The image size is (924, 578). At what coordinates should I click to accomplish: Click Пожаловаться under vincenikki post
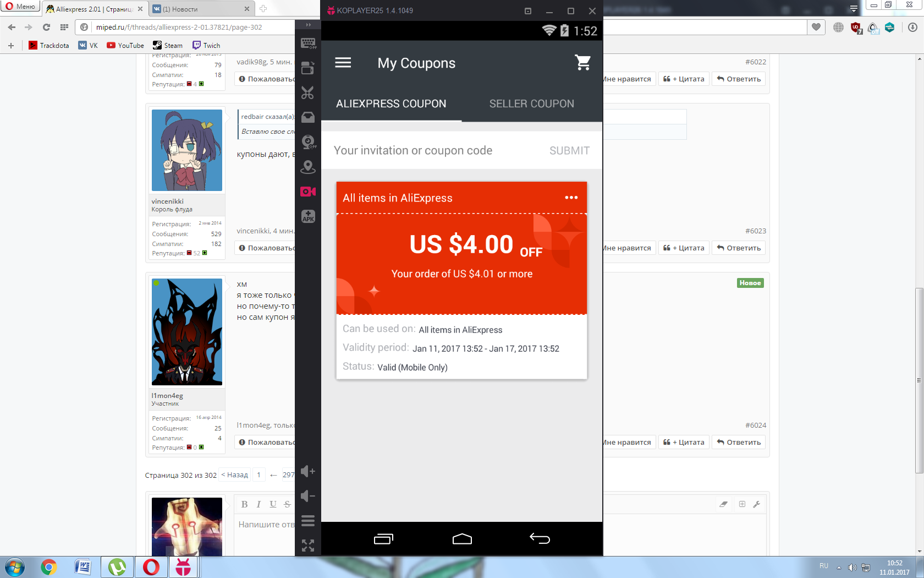coord(266,248)
